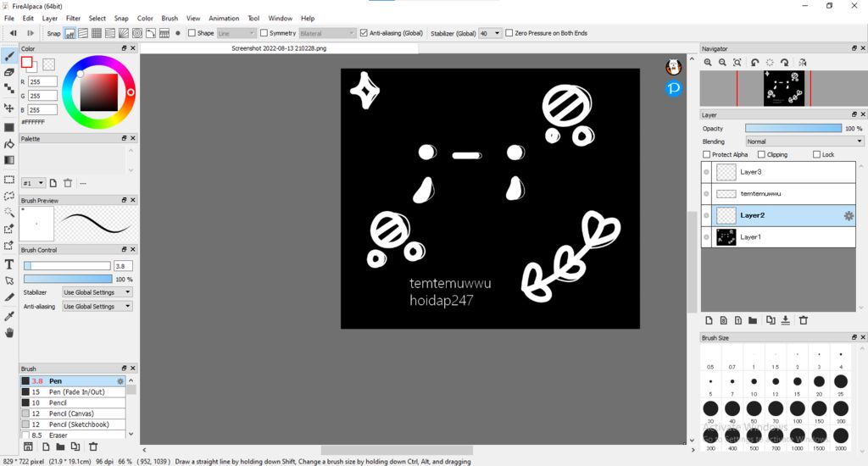Select the Bucket fill tool
The width and height of the screenshot is (868, 466).
[9, 144]
